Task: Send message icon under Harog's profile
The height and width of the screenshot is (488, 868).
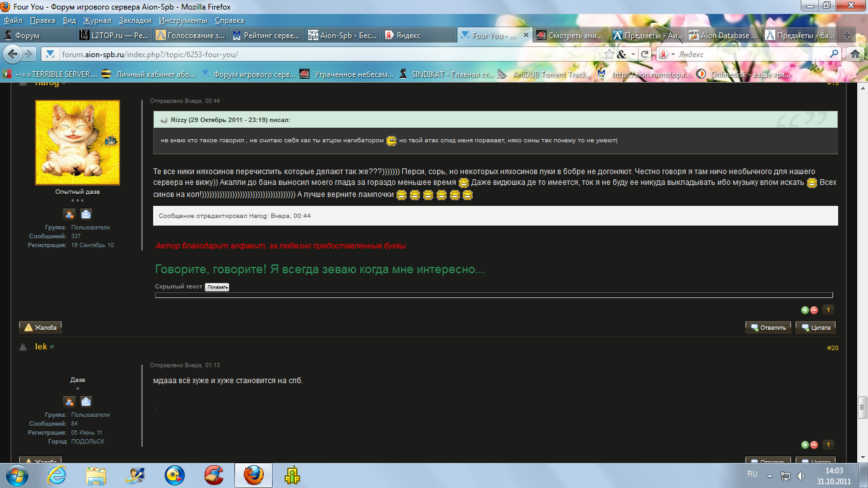Action: coord(86,214)
